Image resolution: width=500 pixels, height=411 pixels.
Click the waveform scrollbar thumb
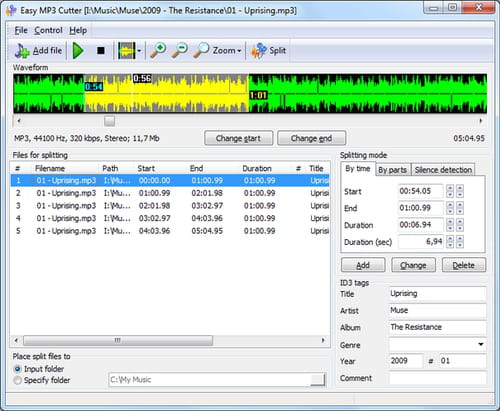tap(109, 121)
